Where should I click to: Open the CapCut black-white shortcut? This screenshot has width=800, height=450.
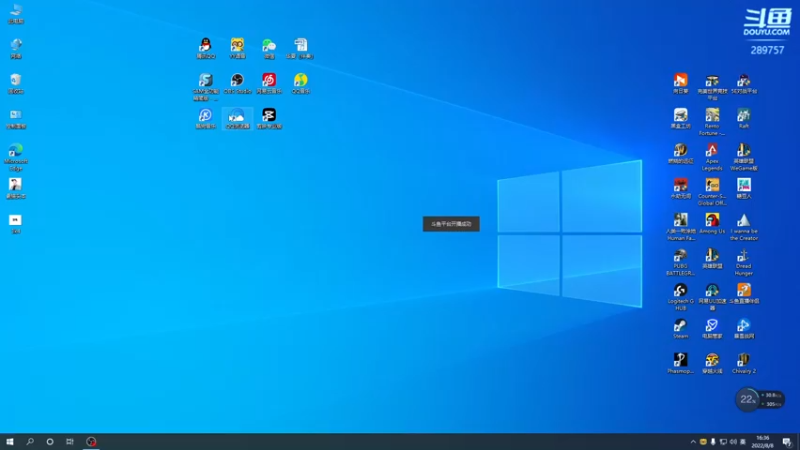tap(269, 118)
